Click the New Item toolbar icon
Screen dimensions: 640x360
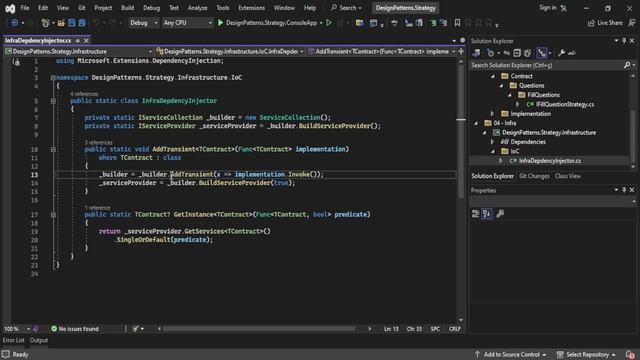coord(45,23)
